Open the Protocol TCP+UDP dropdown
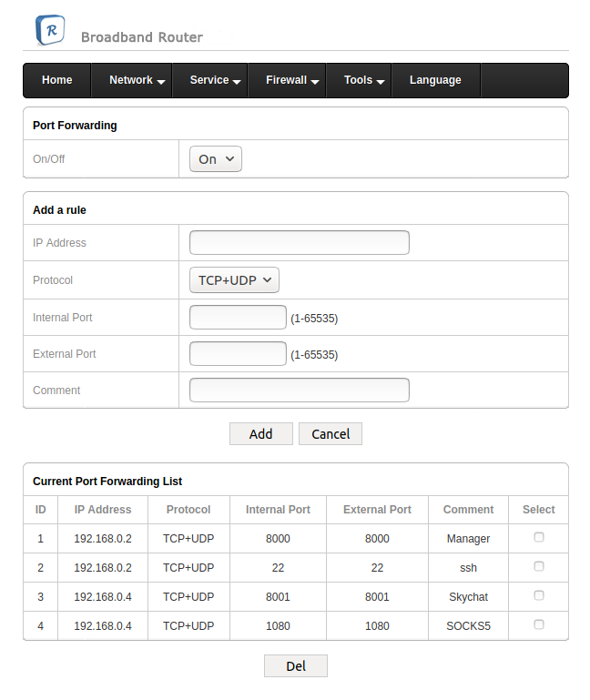 (x=235, y=280)
